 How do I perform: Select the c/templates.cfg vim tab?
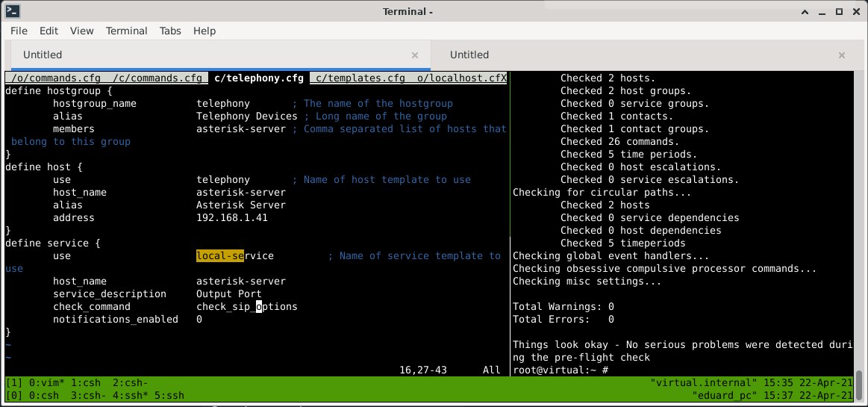point(360,78)
